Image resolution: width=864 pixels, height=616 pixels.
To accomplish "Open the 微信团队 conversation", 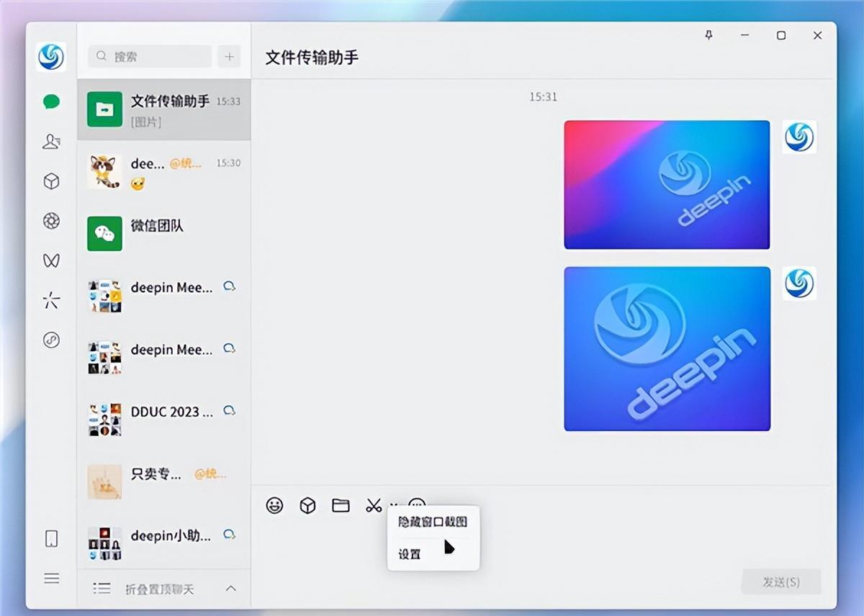I will pyautogui.click(x=163, y=227).
